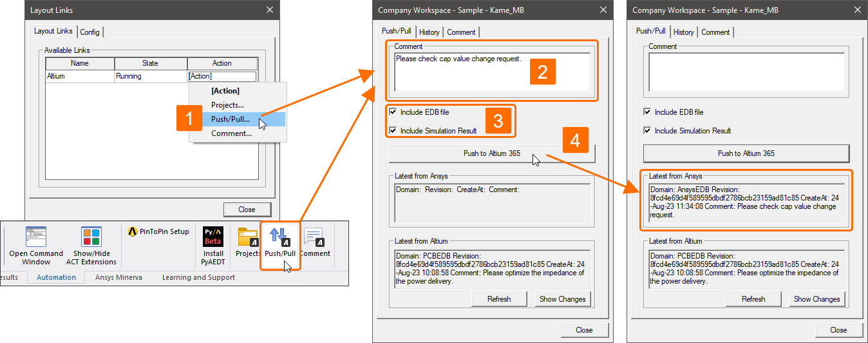
Task: Select Push/Pull tab in middle workspace dialog
Action: pyautogui.click(x=397, y=31)
